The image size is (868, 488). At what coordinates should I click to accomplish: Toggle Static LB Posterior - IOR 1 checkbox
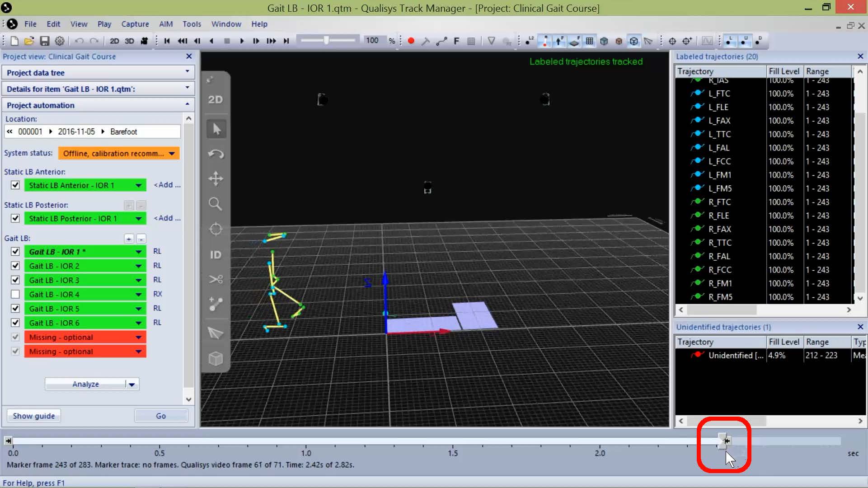(x=15, y=218)
